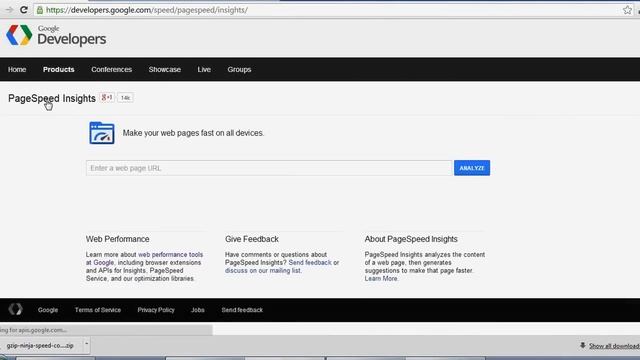Viewport: 640px width, 360px height.
Task: Open the gzip-ninja-speed zip download item
Action: (40, 345)
